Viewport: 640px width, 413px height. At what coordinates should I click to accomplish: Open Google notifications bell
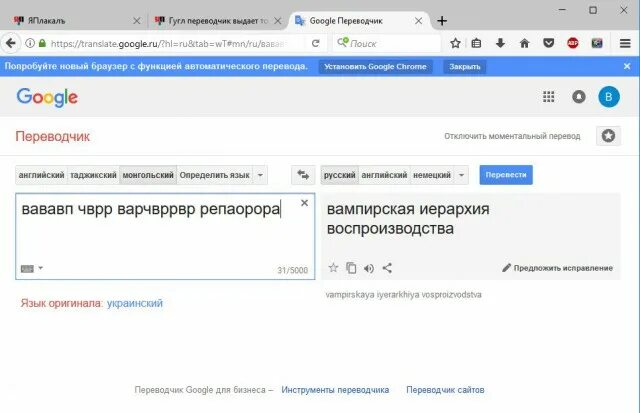[x=578, y=97]
